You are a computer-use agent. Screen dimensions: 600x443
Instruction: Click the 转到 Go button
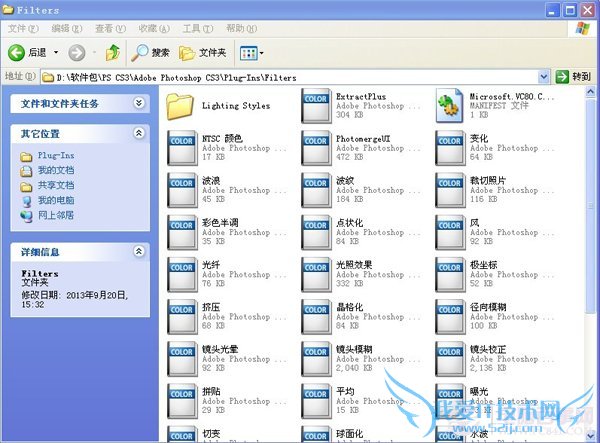click(x=573, y=77)
